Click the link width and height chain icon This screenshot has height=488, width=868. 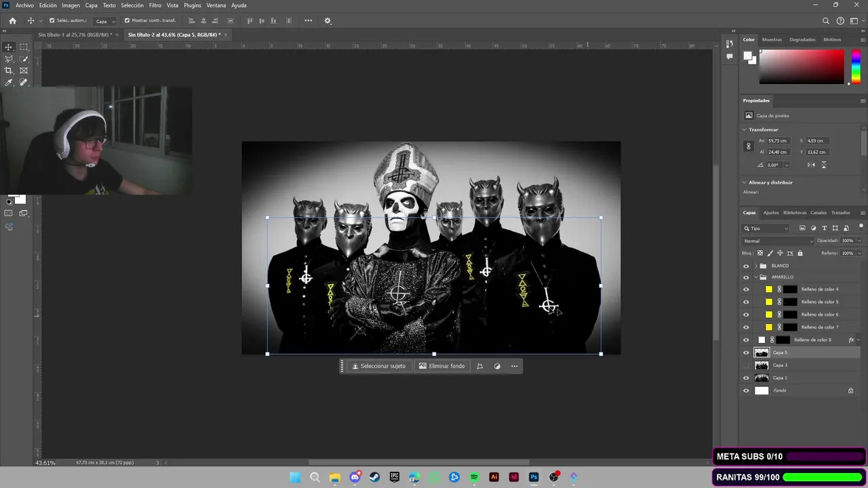[749, 146]
